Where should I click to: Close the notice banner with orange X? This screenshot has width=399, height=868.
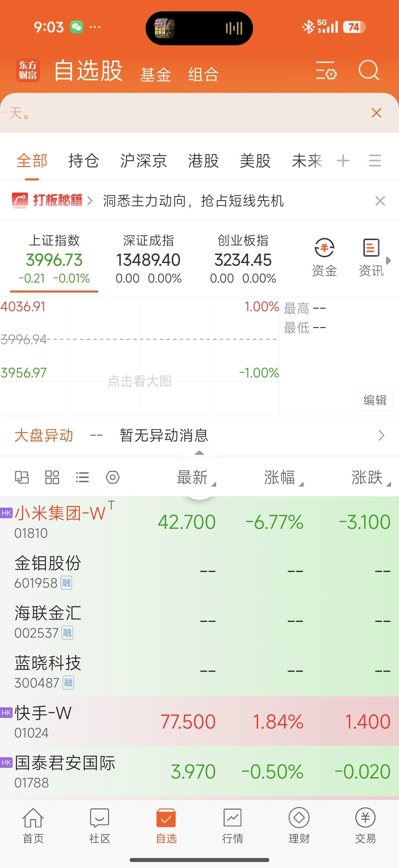[376, 113]
